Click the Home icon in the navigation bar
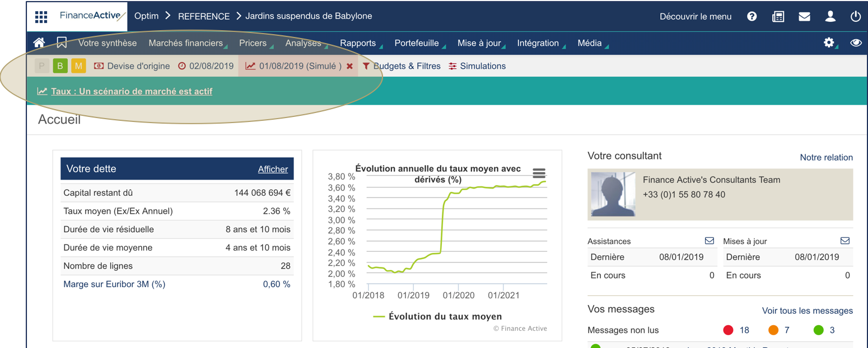Image resolution: width=868 pixels, height=348 pixels. tap(39, 42)
